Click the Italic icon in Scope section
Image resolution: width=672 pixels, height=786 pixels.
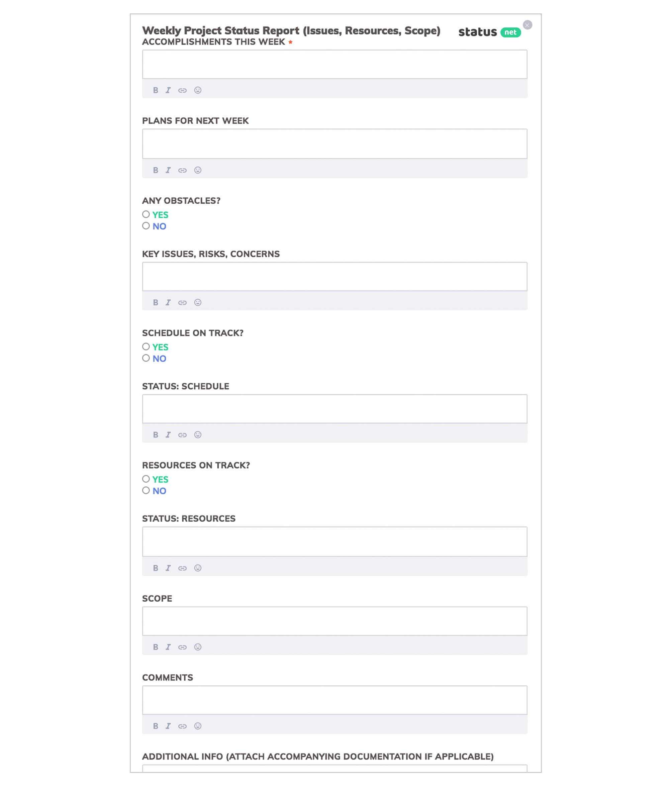click(x=168, y=647)
